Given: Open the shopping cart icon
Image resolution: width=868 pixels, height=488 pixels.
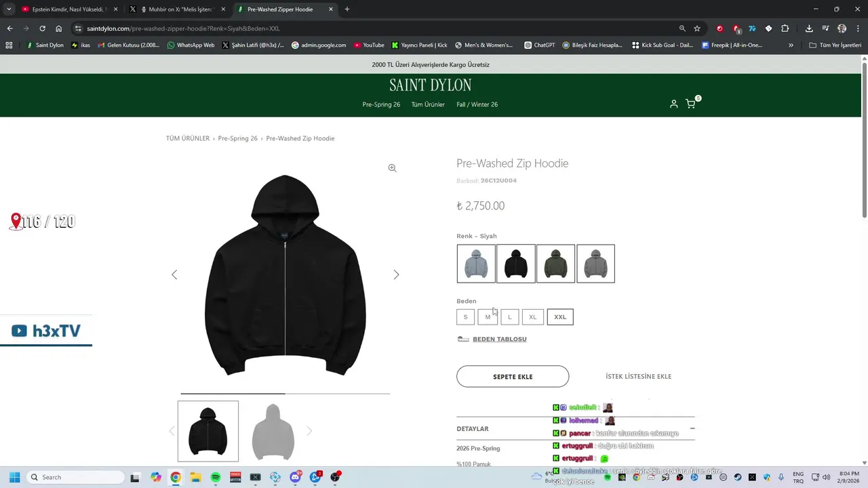Looking at the screenshot, I should tap(690, 104).
